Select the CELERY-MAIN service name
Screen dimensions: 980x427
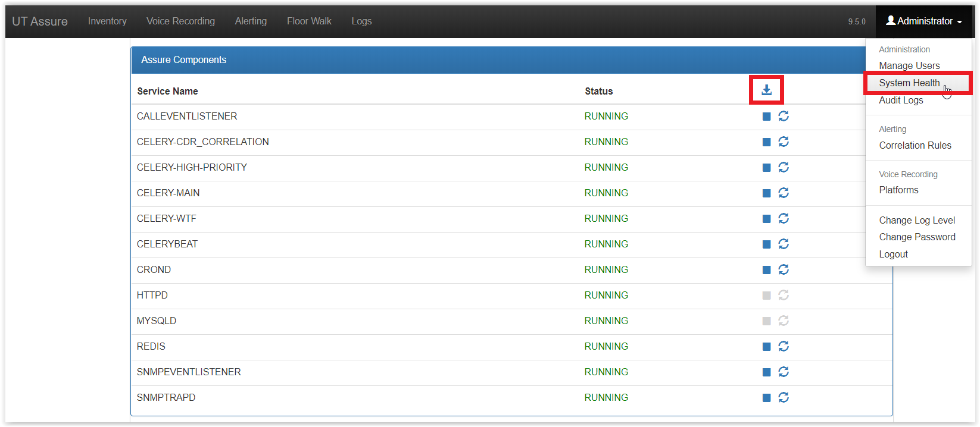(x=168, y=193)
